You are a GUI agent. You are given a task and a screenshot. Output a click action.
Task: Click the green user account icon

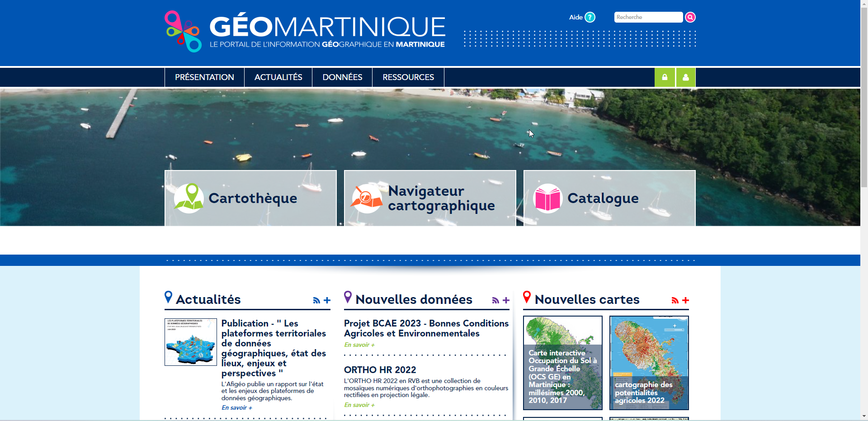click(x=686, y=77)
